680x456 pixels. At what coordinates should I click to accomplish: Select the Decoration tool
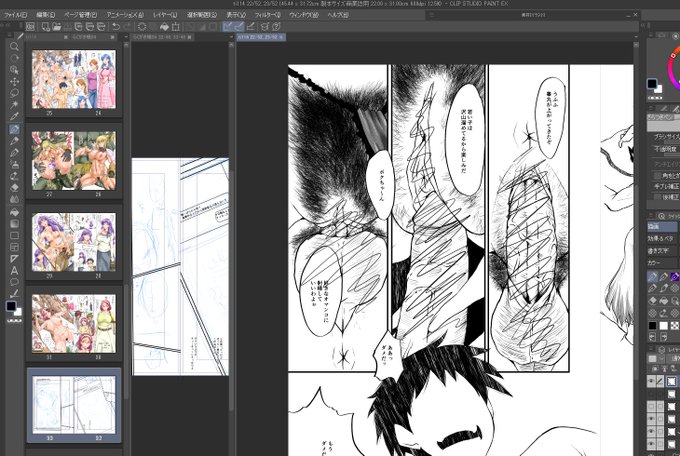pos(14,176)
